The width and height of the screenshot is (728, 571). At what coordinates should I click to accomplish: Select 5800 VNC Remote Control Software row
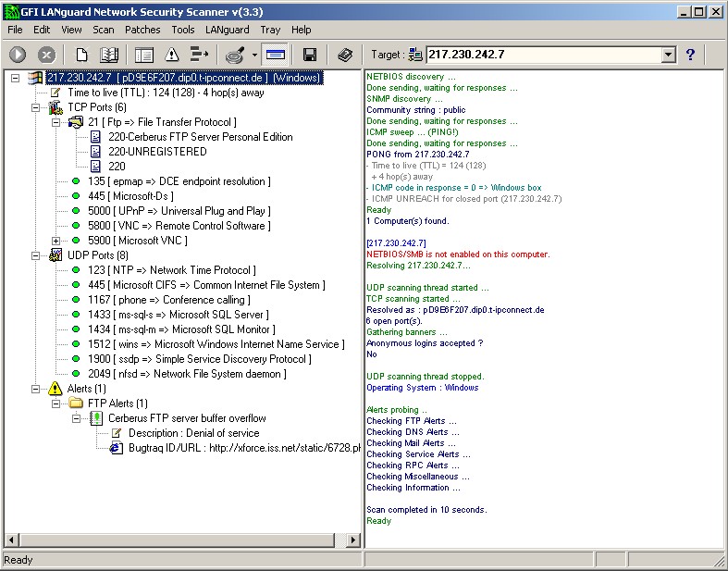pos(179,226)
